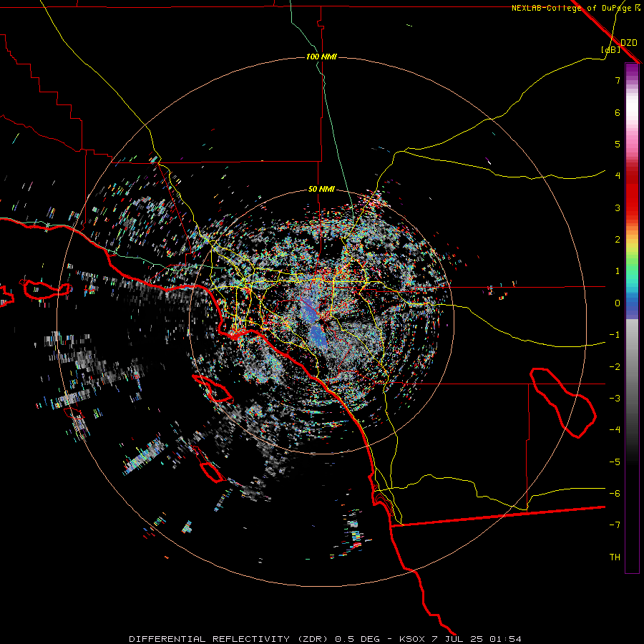
Task: Select scale value -4 on the legend
Action: click(x=615, y=430)
